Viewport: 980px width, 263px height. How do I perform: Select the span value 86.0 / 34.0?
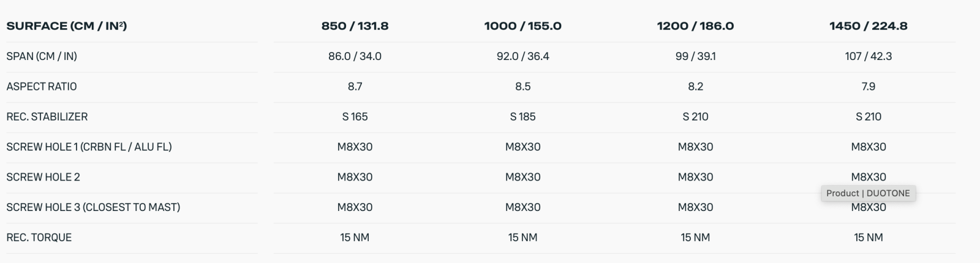[355, 56]
